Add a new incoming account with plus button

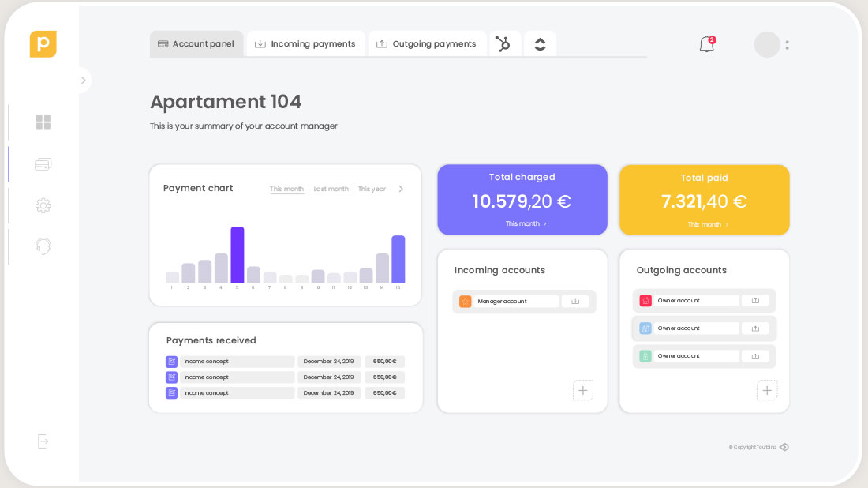[583, 390]
